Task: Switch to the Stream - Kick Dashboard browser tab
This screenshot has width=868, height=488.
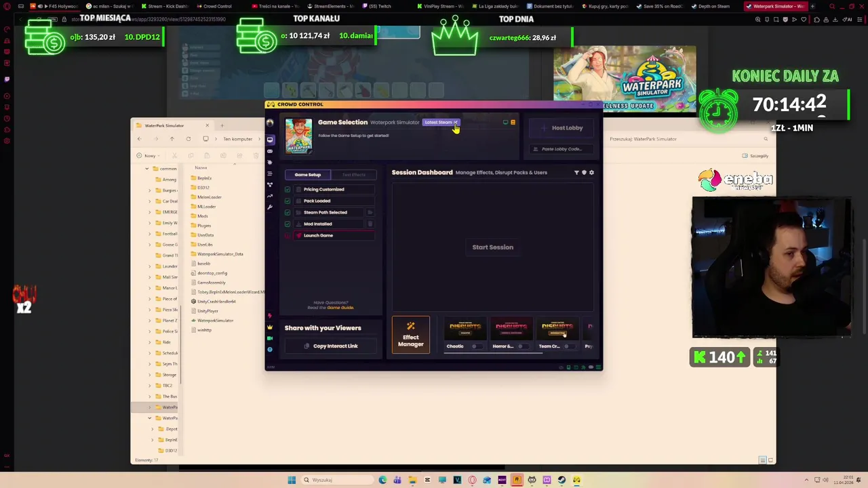Action: [164, 6]
